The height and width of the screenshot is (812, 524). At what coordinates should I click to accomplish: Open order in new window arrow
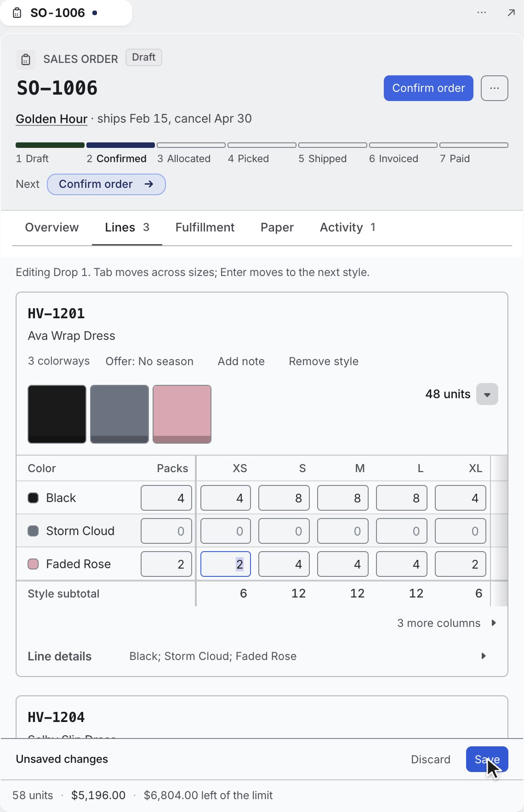511,12
